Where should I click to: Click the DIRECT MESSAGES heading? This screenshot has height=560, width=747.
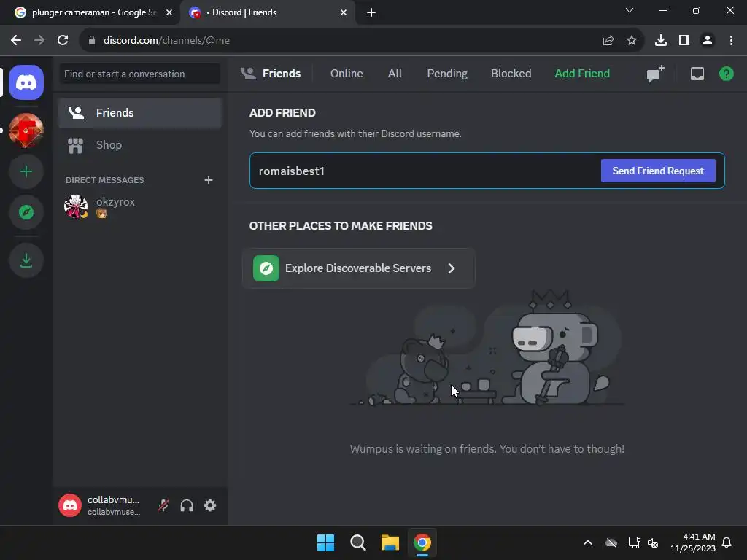[x=105, y=180]
